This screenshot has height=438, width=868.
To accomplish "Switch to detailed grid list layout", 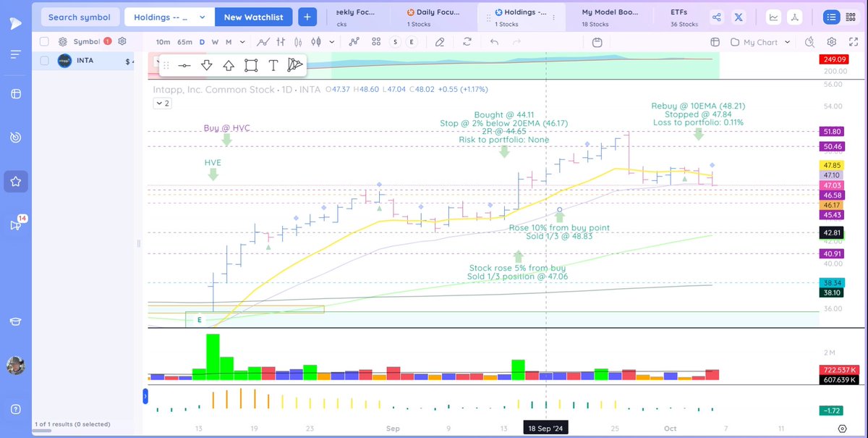I will tap(851, 17).
